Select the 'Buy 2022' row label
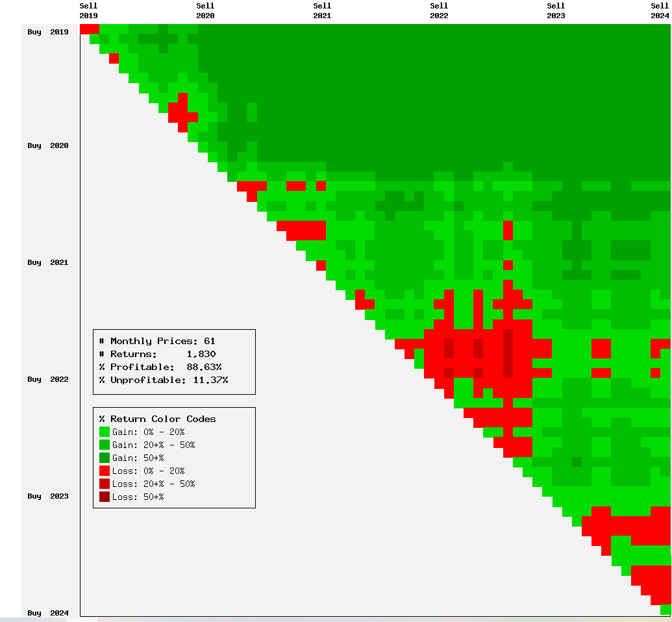The width and height of the screenshot is (672, 622). pos(48,379)
